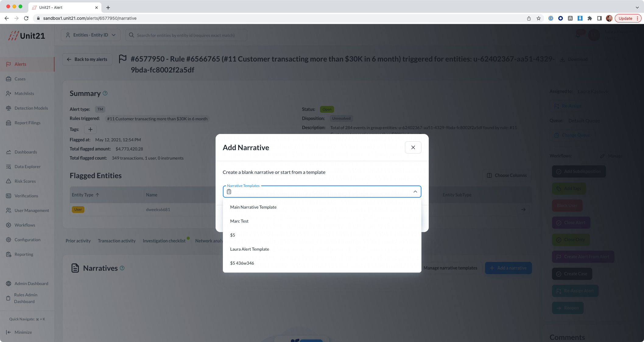The image size is (644, 342).
Task: Add a tag with plus button
Action: point(90,129)
